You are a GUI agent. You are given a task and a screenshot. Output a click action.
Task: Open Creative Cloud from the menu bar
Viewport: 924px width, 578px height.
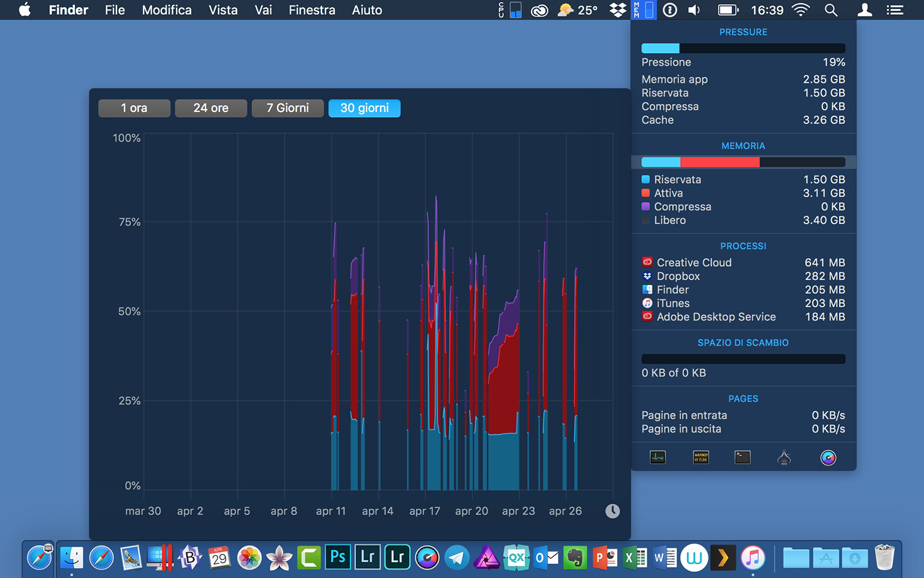540,10
